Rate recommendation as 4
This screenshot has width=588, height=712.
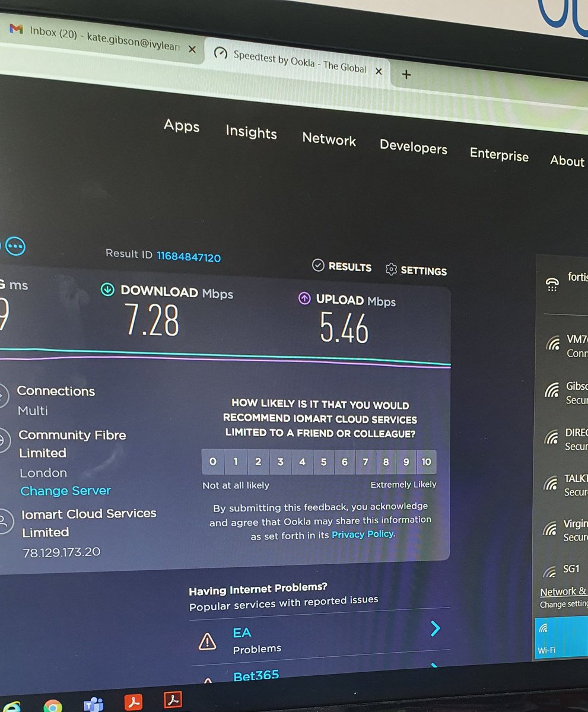coord(302,462)
